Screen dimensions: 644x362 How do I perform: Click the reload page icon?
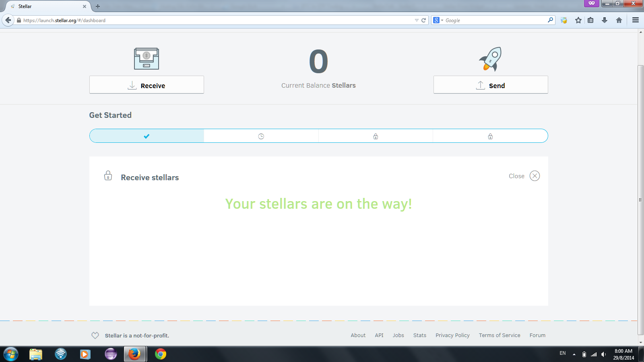pyautogui.click(x=423, y=20)
